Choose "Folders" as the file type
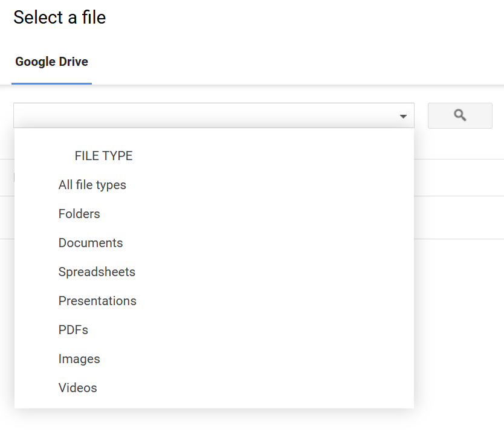 point(79,214)
